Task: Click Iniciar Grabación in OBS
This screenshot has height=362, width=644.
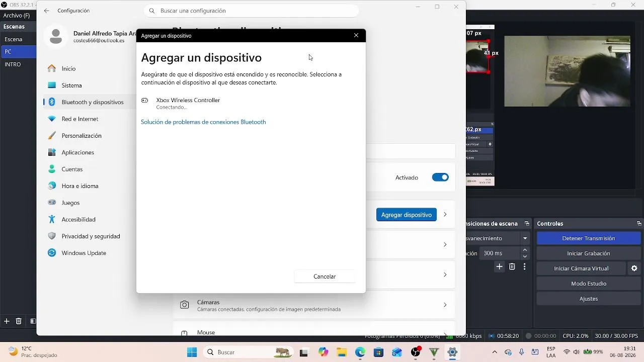Action: [589, 253]
